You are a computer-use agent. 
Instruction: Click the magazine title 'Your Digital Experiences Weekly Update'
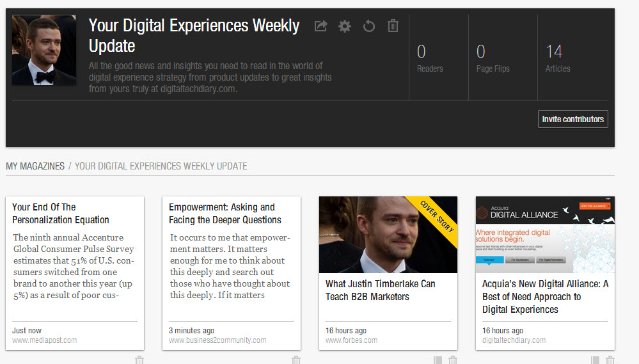point(194,35)
